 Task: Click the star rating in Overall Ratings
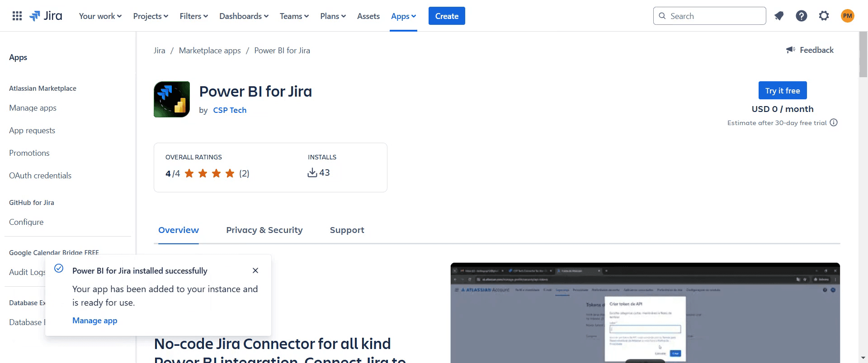[210, 173]
